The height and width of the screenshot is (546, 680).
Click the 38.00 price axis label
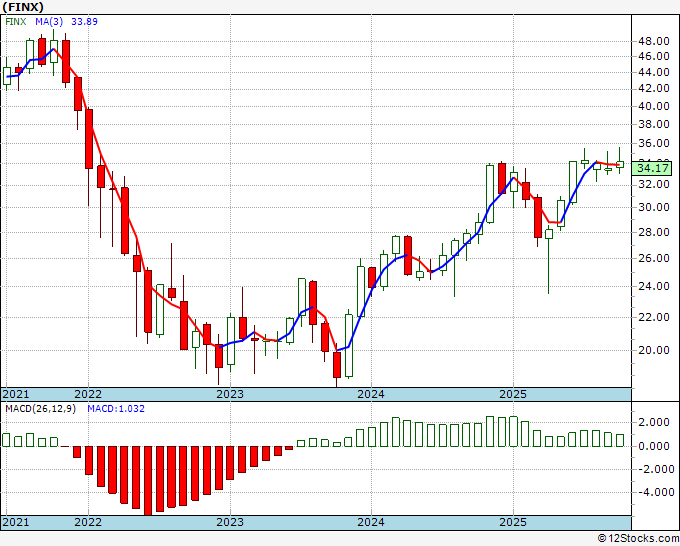(x=654, y=124)
